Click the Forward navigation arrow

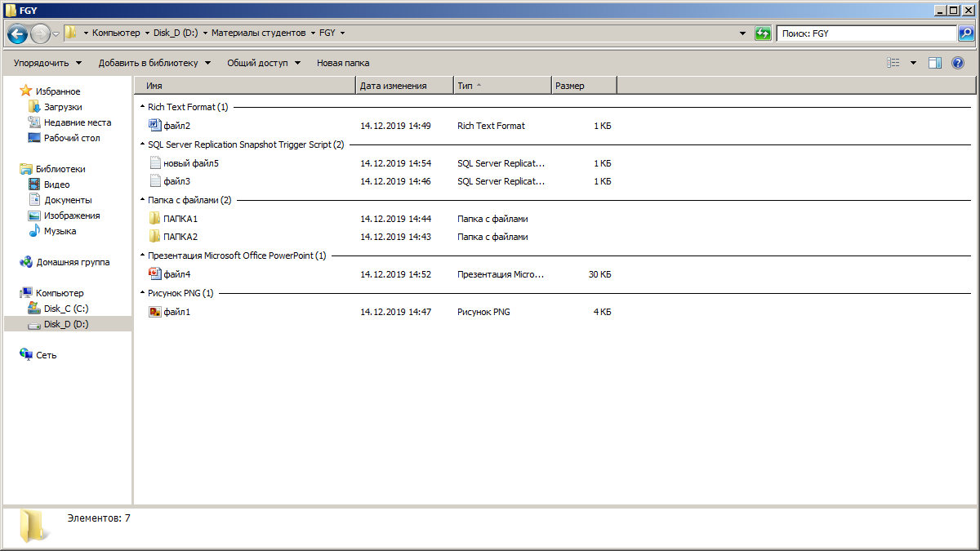pyautogui.click(x=40, y=33)
